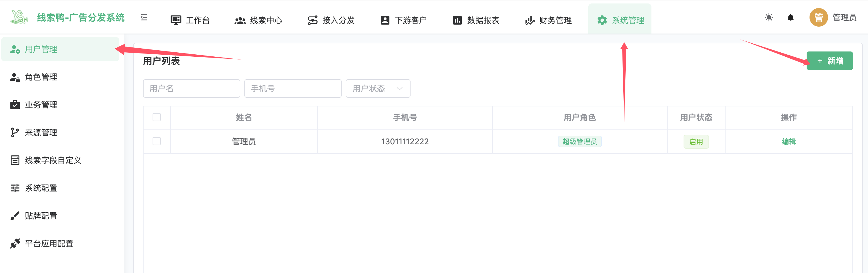Viewport: 868px width, 273px height.
Task: Check the select-all checkbox in table header
Action: tap(157, 117)
